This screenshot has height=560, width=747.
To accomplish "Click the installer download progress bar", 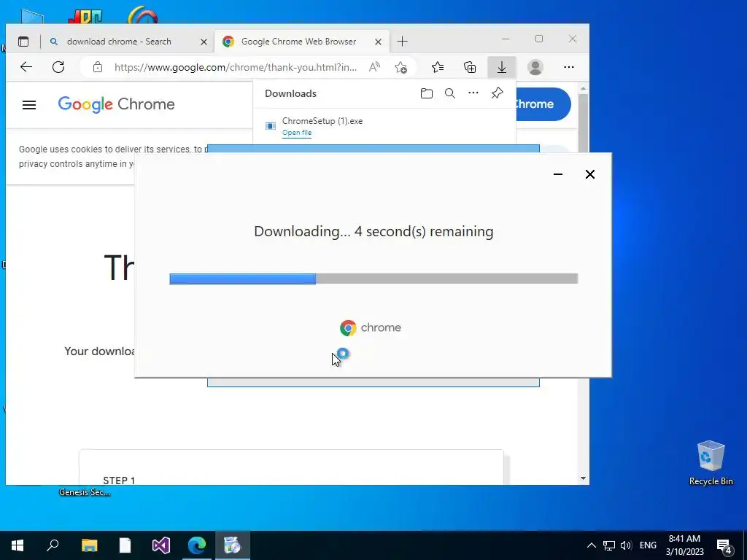I will coord(373,279).
